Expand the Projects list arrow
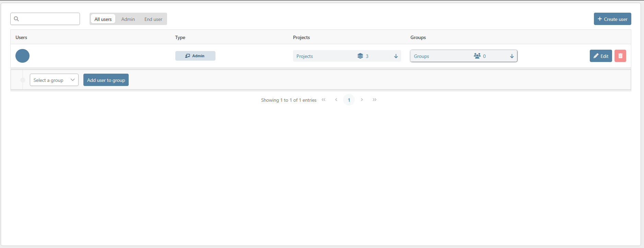644x248 pixels. [x=396, y=56]
